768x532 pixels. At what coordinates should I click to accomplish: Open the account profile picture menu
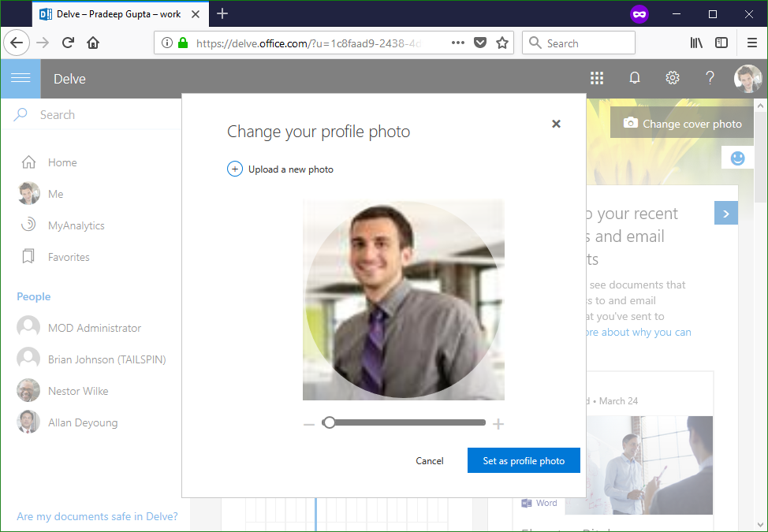[x=747, y=78]
